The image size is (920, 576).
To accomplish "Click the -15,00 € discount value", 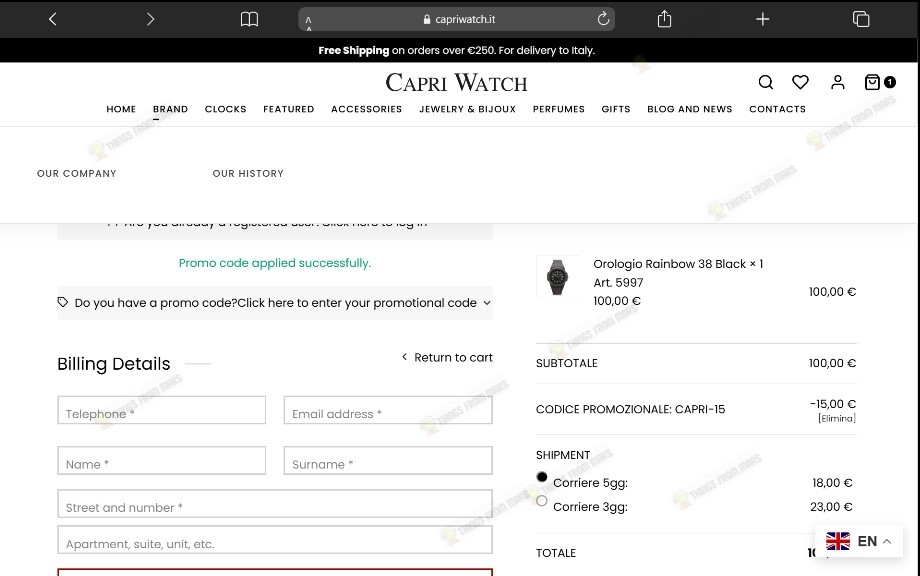I will pyautogui.click(x=833, y=404).
